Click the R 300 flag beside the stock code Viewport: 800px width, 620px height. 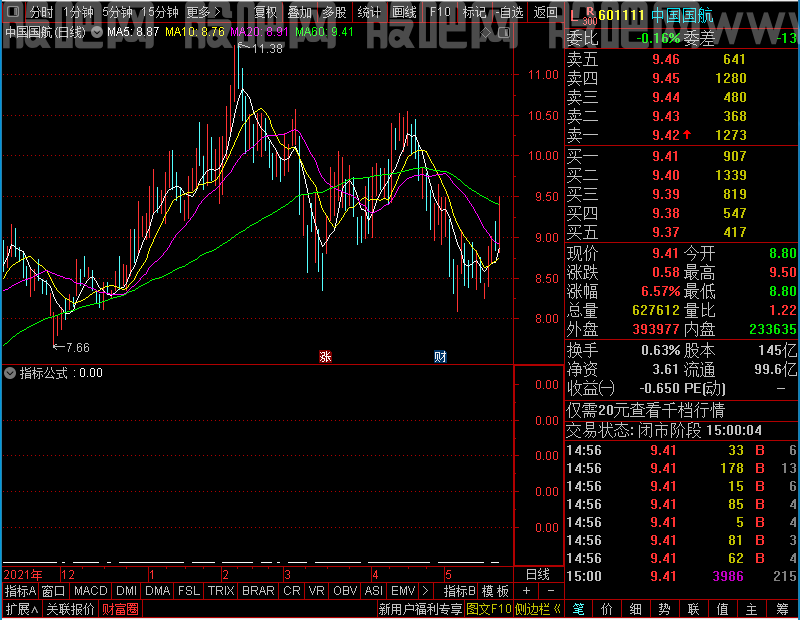[x=590, y=16]
